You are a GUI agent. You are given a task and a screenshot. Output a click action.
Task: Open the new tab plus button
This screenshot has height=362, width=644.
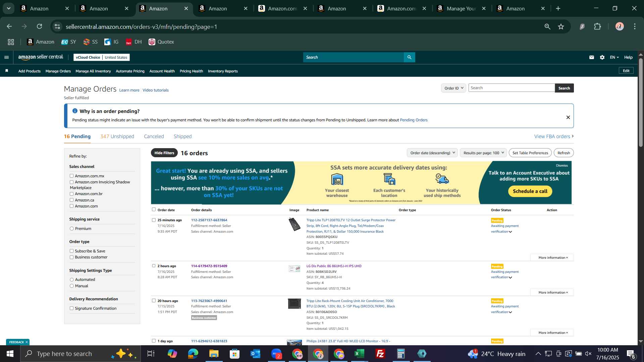point(558,8)
